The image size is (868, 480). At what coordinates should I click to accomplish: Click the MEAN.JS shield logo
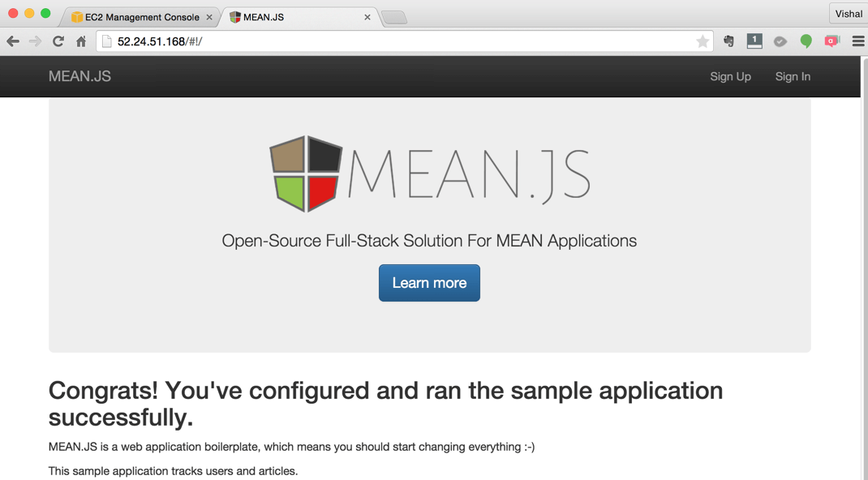tap(306, 174)
